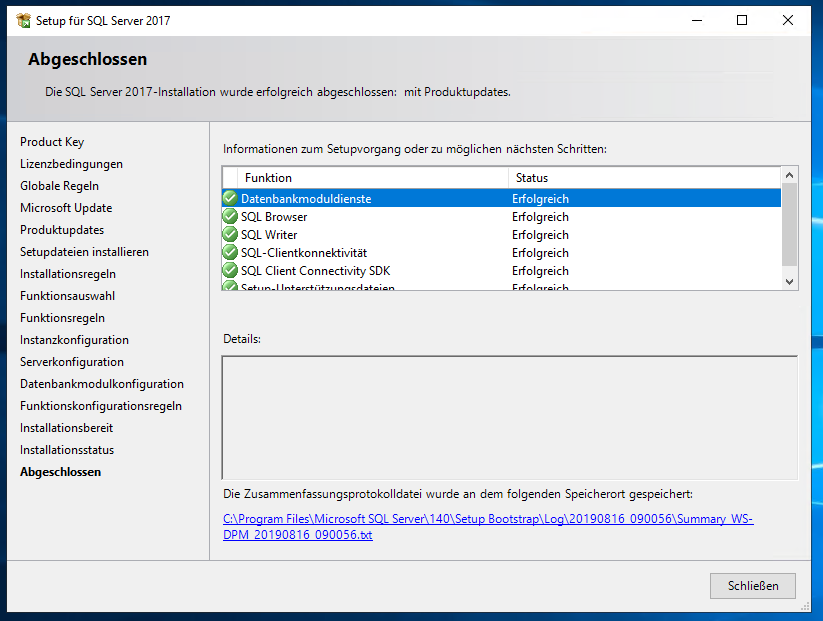Click Erfolgreich status of SQL Writer
Viewport: 823px width, 621px height.
(540, 235)
